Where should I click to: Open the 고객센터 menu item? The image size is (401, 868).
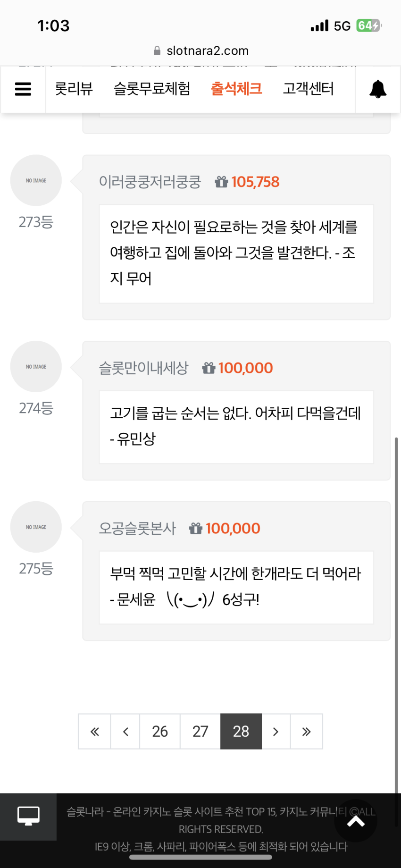[x=308, y=89]
